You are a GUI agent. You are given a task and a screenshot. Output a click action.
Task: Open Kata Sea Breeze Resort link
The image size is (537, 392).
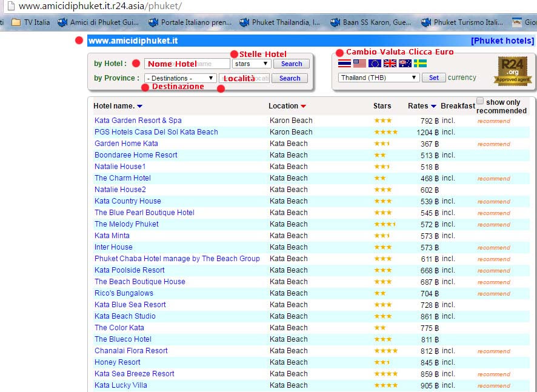pyautogui.click(x=135, y=373)
